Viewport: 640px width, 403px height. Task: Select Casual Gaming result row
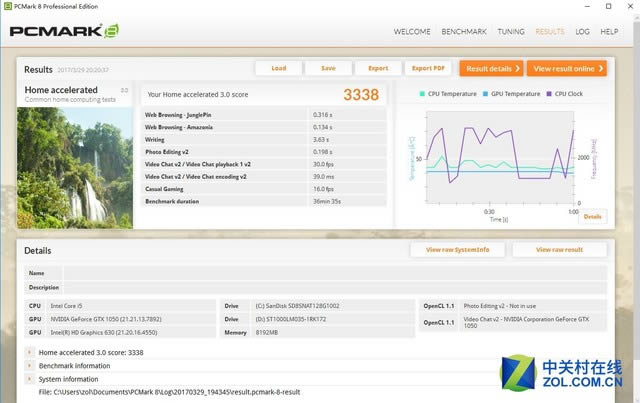pos(264,189)
